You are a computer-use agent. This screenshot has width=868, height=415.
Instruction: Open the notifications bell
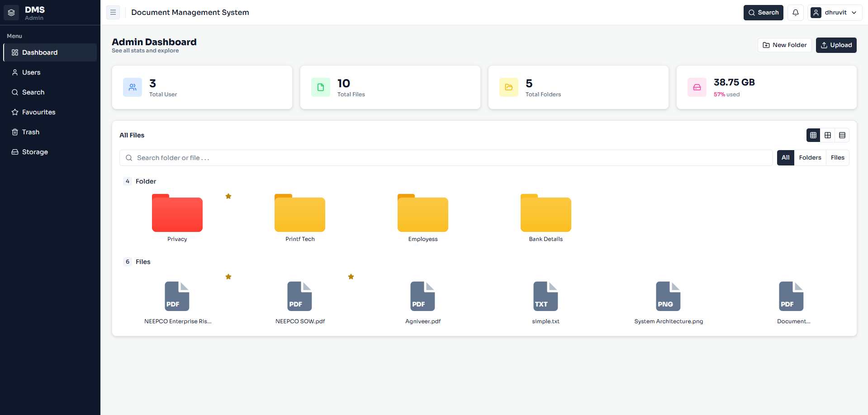coord(796,13)
